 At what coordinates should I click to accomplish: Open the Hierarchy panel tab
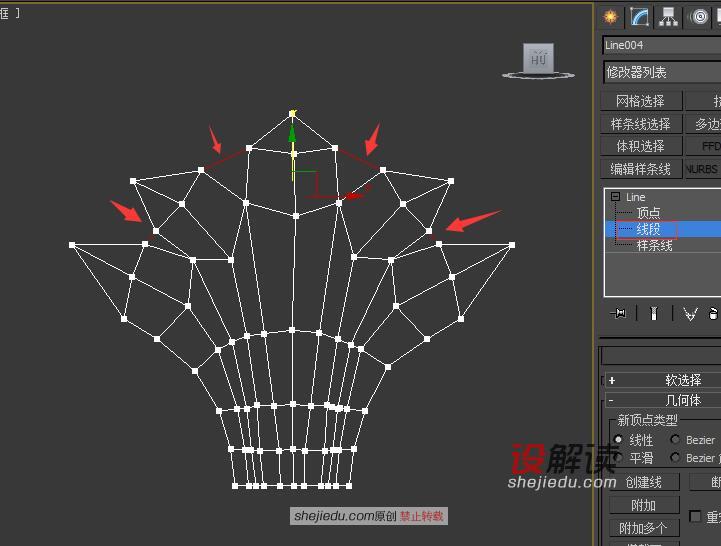click(x=668, y=17)
